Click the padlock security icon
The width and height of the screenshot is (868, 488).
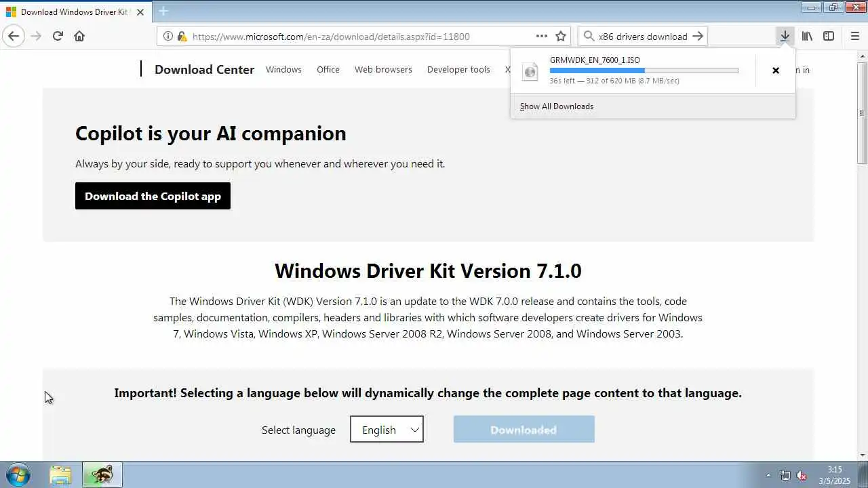click(x=181, y=37)
